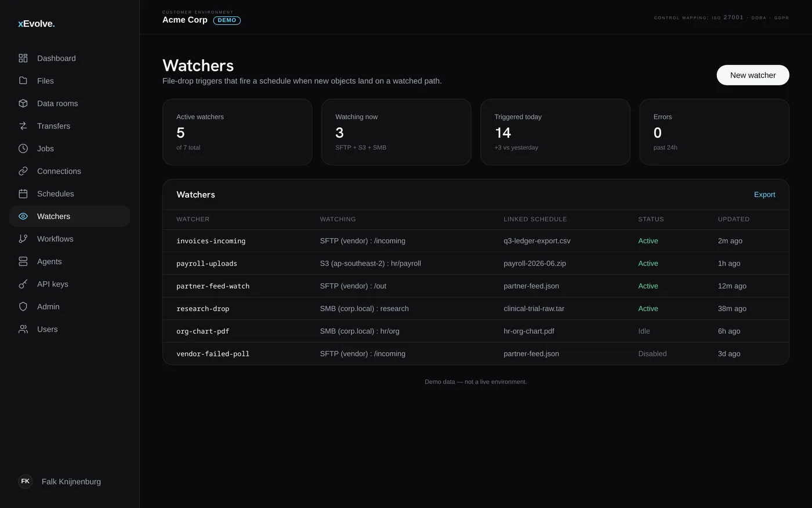Open the Dashboard menu item

70,58
